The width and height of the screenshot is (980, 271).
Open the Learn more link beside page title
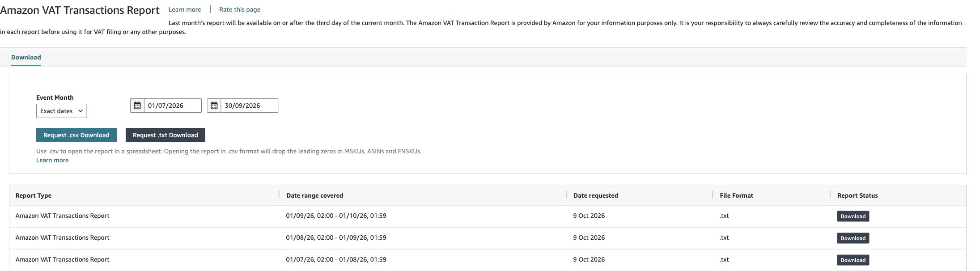point(185,9)
